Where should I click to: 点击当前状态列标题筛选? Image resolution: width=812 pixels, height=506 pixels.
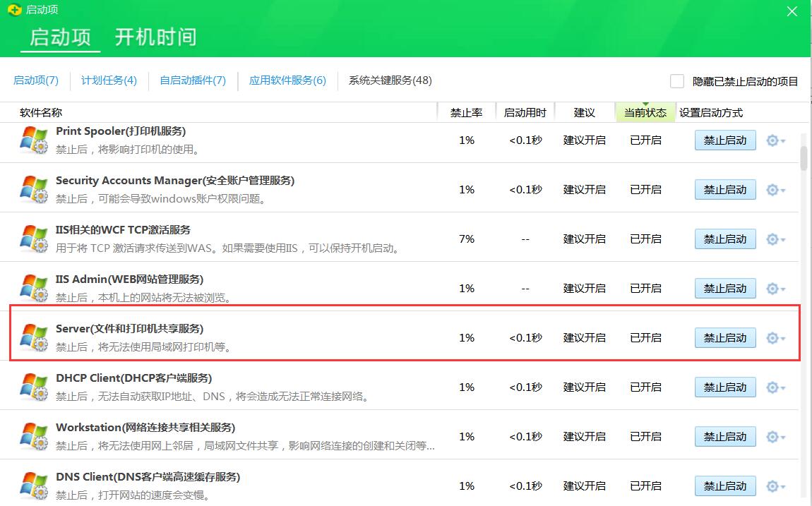(645, 112)
